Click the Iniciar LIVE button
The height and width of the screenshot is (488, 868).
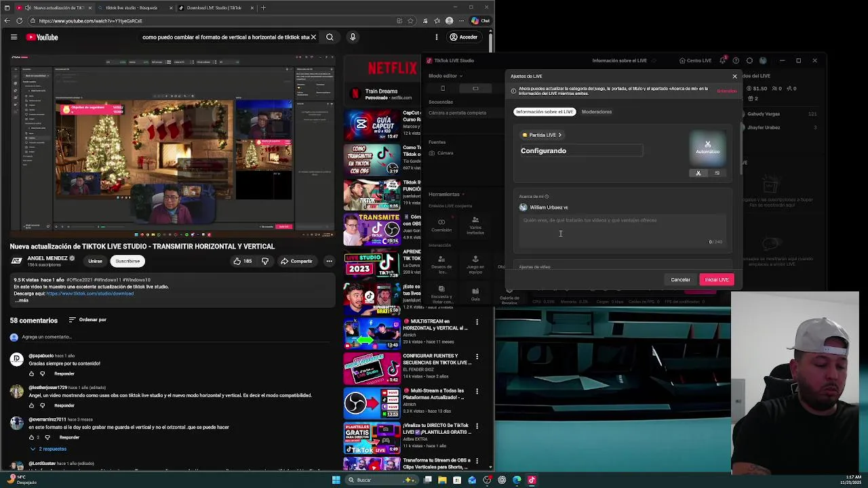[x=717, y=280]
